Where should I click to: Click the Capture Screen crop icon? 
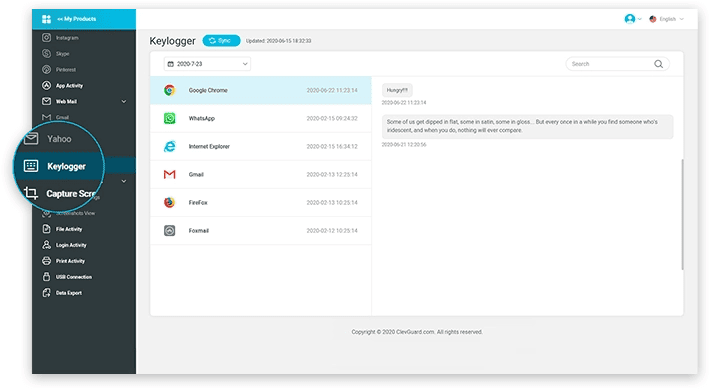point(31,193)
